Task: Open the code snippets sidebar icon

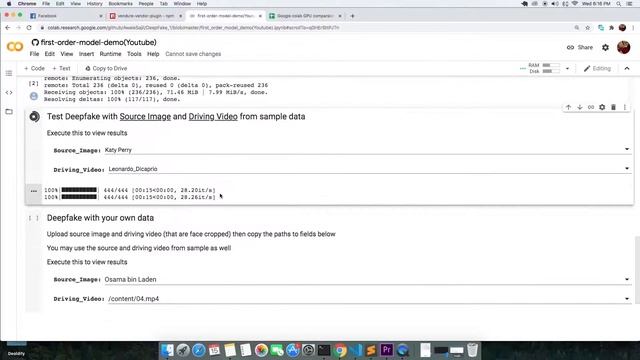Action: pyautogui.click(x=9, y=93)
